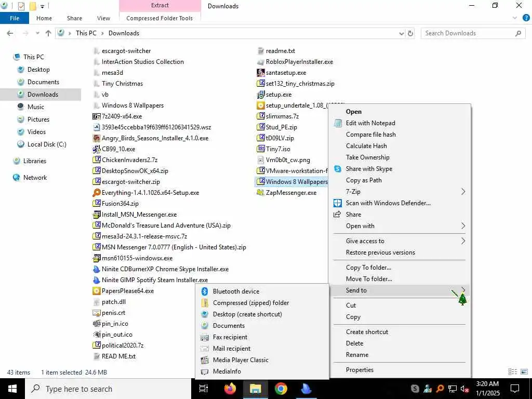Click the Install_MSN_Messenger.exe icon
532x399 pixels.
[x=97, y=215]
